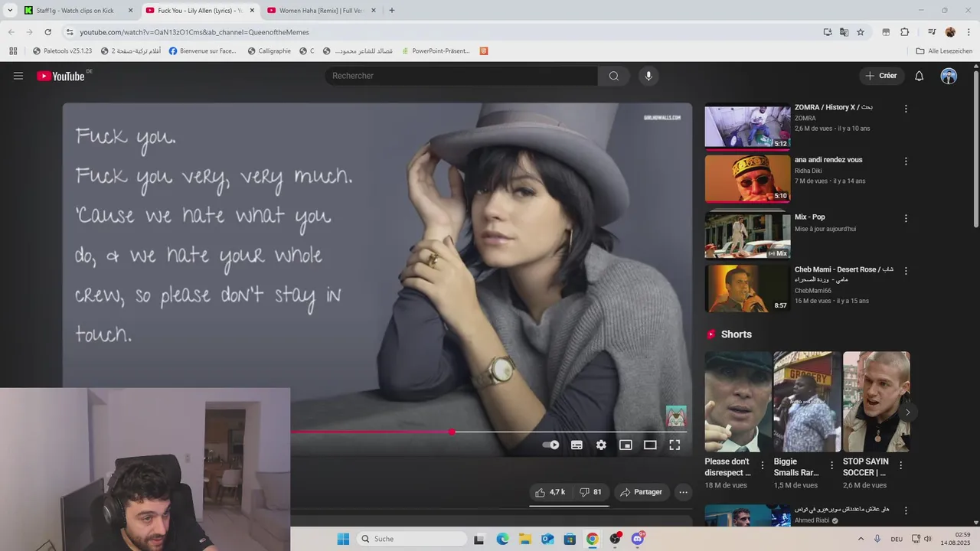Show the next shorts with the arrow

(x=907, y=412)
